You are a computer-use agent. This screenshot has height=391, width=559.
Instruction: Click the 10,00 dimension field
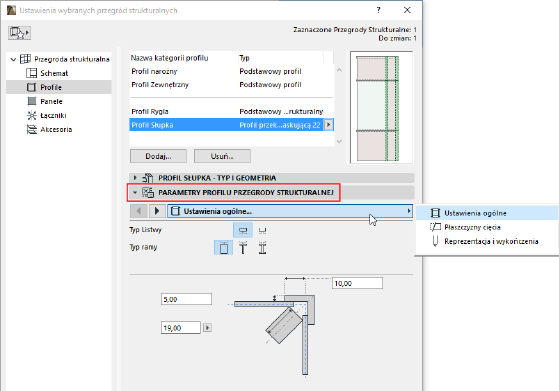358,283
